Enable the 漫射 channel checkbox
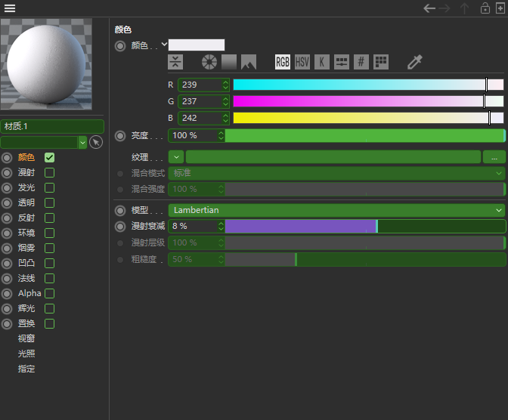508x420 pixels. pos(50,172)
